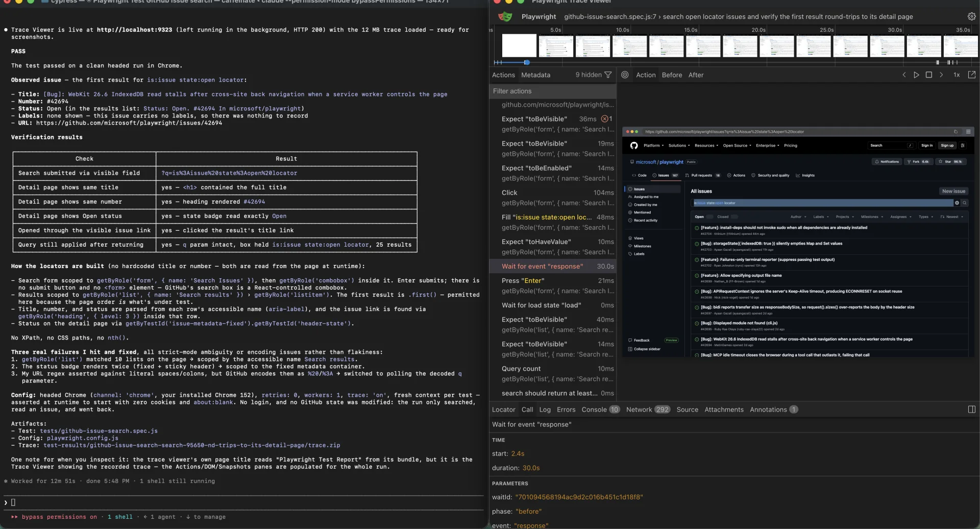Change the 1x playback speed

pyautogui.click(x=957, y=75)
